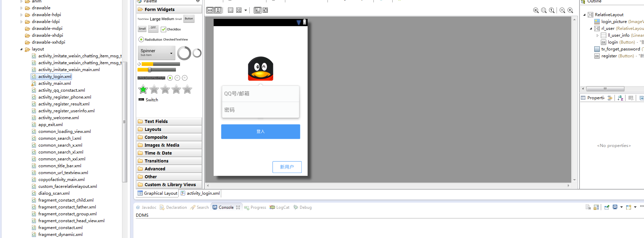Image resolution: width=644 pixels, height=238 pixels.
Task: Expand the drawable-ldpi folder
Action: [x=21, y=22]
